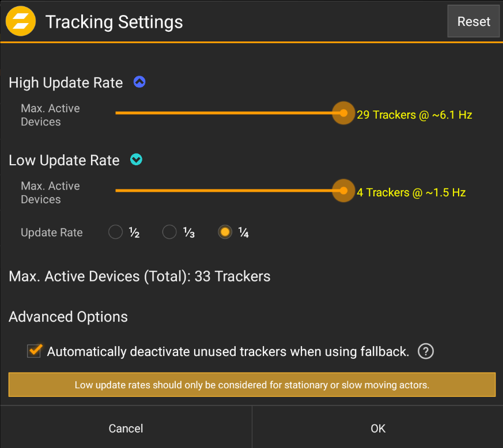Open help for the fallback deactivation option
This screenshot has height=448, width=503.
[425, 351]
